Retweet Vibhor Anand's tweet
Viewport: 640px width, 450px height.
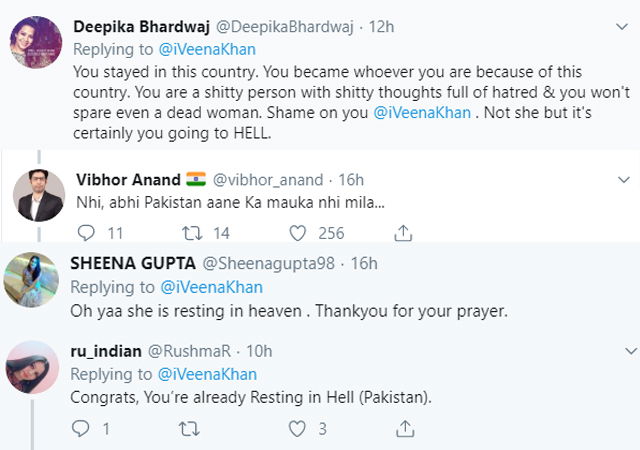tap(192, 233)
